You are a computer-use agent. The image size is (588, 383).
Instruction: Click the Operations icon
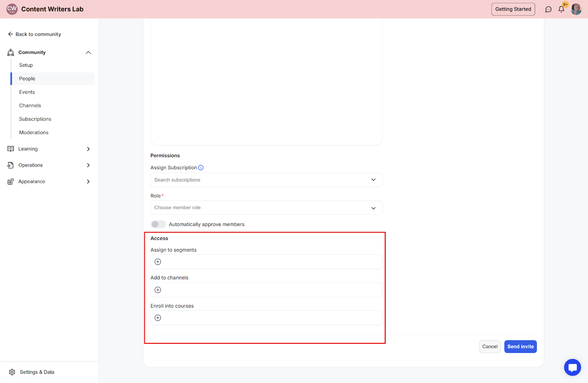pos(11,165)
